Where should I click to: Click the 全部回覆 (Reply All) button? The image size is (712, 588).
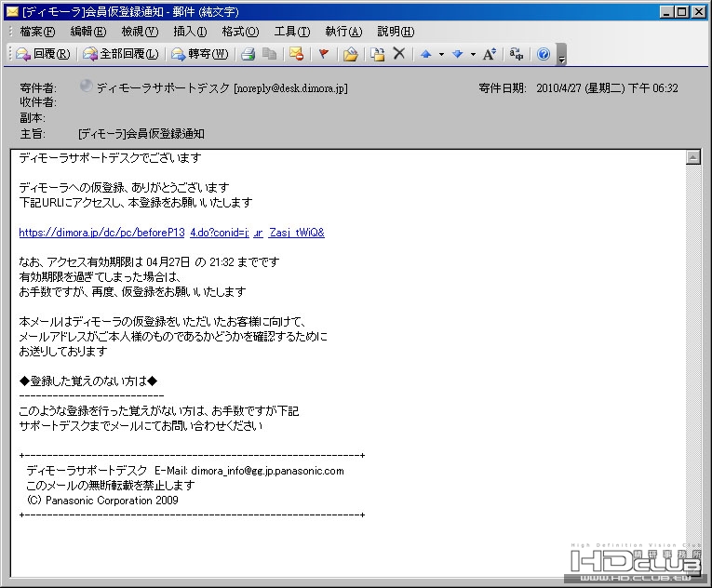(121, 54)
